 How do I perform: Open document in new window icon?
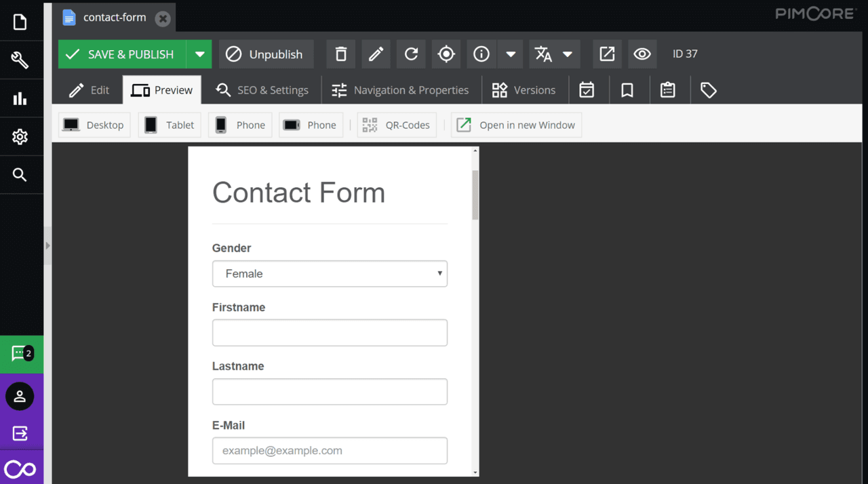[607, 54]
